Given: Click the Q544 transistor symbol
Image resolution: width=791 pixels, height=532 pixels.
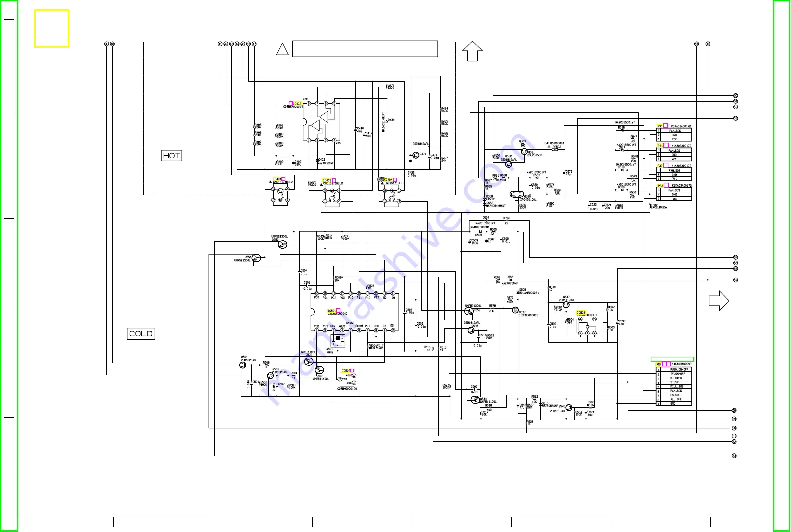Looking at the screenshot, I should click(x=475, y=400).
